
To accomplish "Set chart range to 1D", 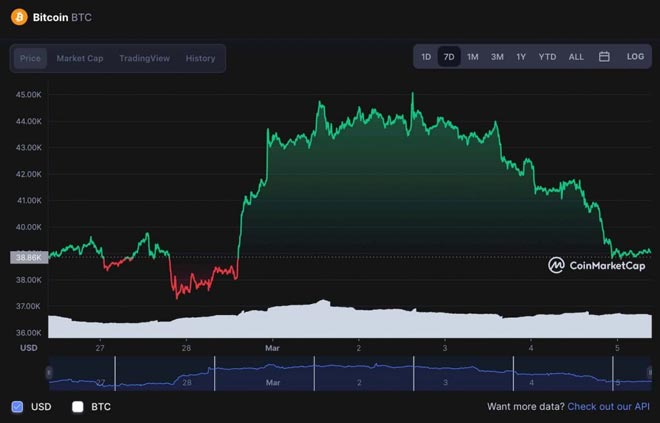I will coord(426,57).
